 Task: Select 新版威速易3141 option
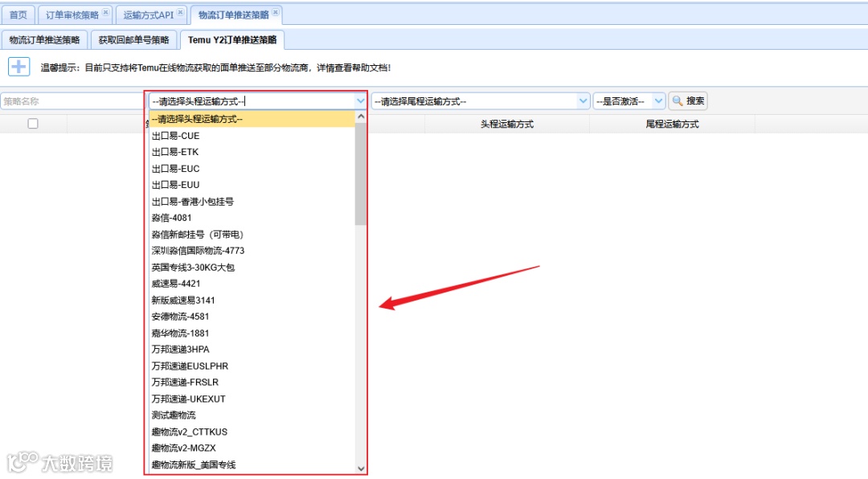252,300
